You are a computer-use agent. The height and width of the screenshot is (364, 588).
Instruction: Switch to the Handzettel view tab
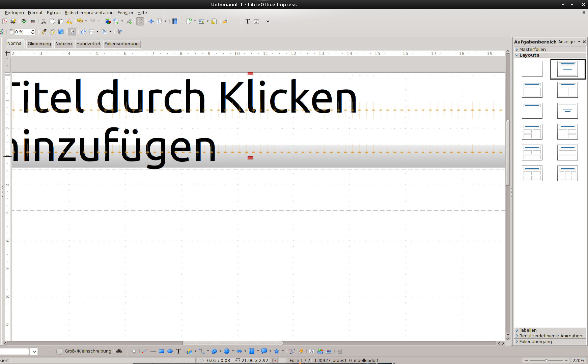[x=88, y=43]
